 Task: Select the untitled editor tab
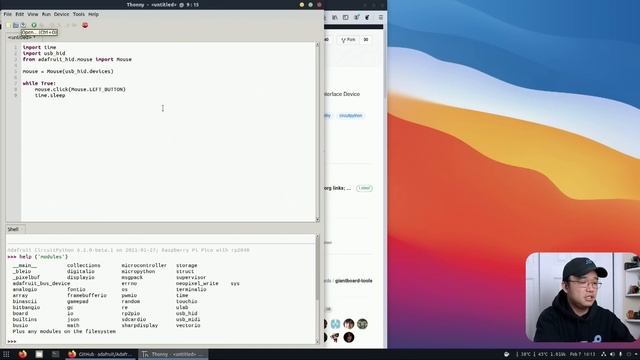coord(21,38)
